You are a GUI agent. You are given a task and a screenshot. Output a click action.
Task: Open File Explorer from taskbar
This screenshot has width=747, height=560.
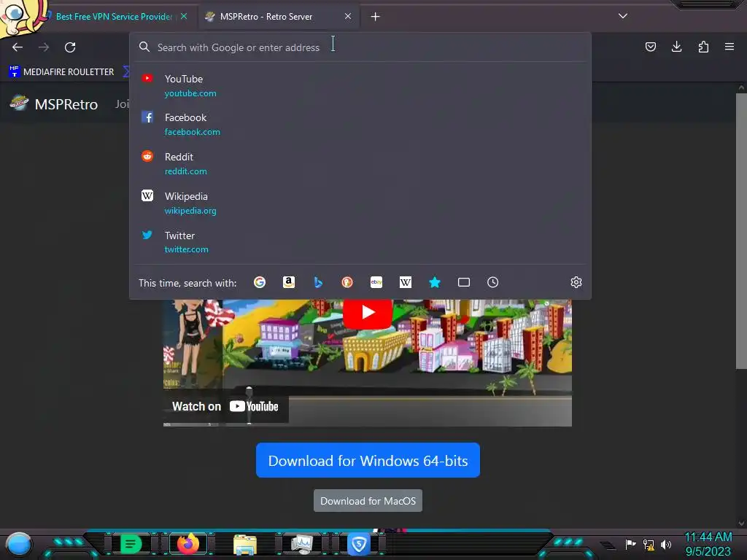click(245, 545)
